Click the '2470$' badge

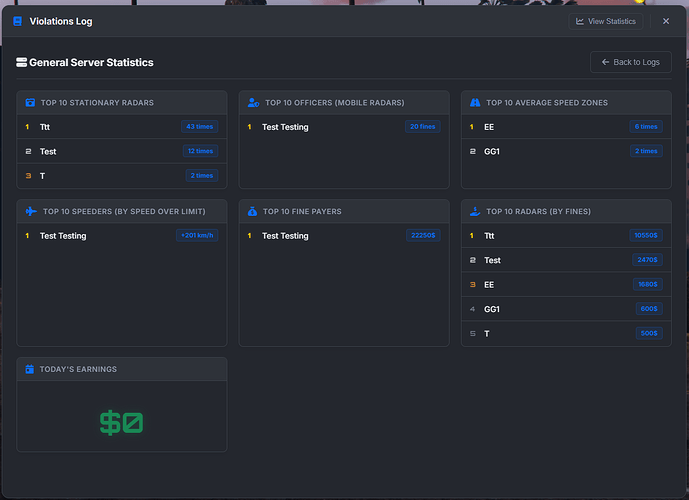(x=647, y=260)
